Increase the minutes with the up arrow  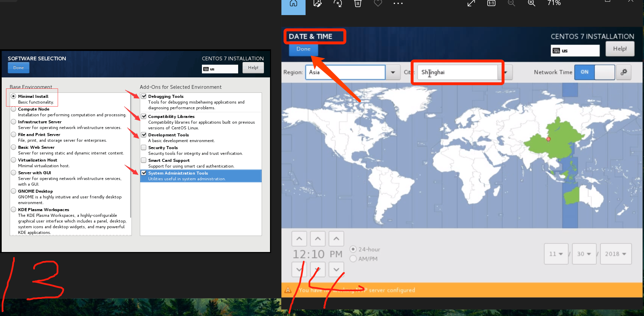pos(318,239)
